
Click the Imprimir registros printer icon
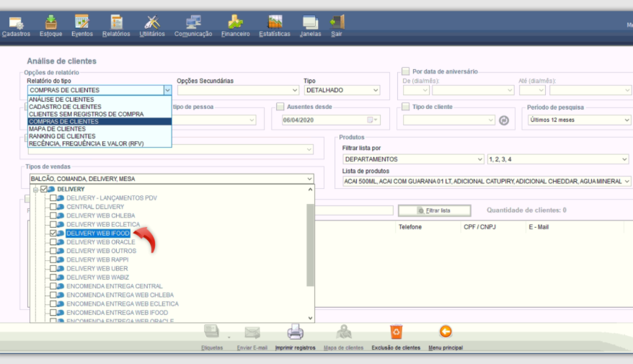tap(295, 332)
